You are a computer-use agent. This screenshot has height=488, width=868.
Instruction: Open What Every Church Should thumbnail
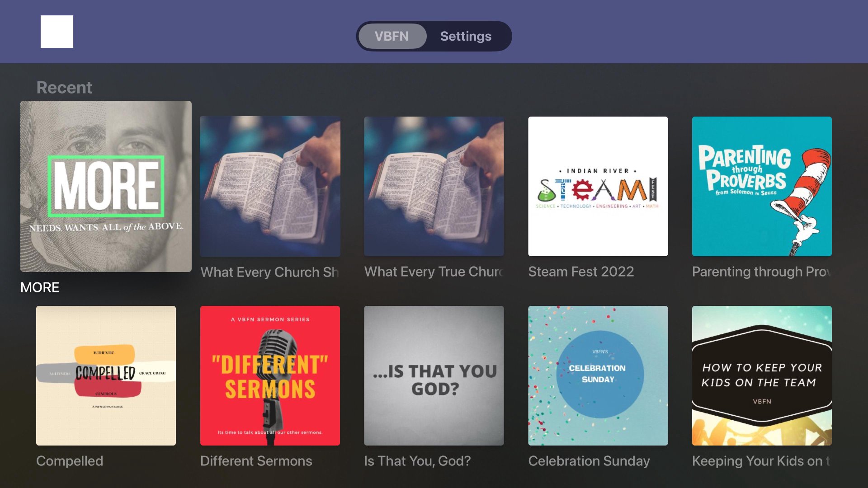pos(270,186)
